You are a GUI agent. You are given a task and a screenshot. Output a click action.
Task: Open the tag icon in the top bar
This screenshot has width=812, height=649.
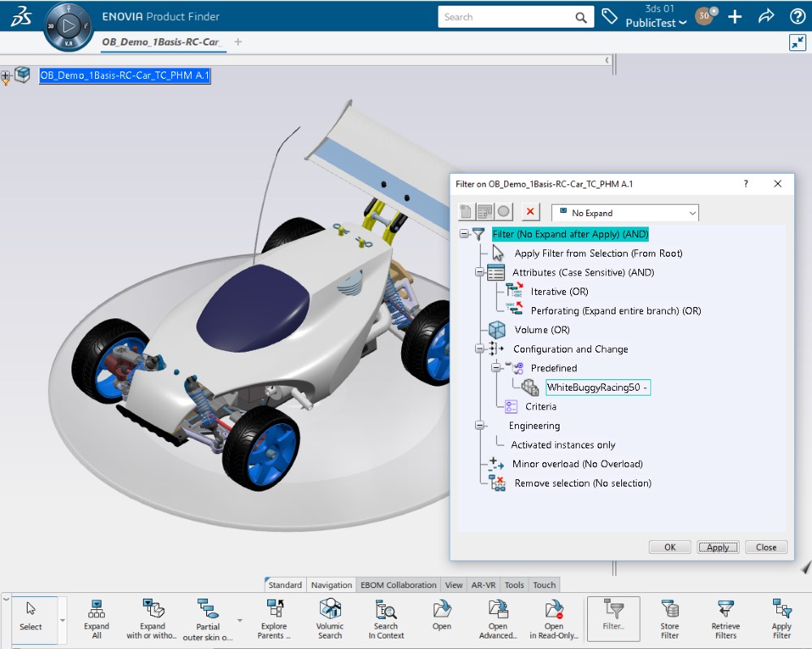tap(610, 16)
